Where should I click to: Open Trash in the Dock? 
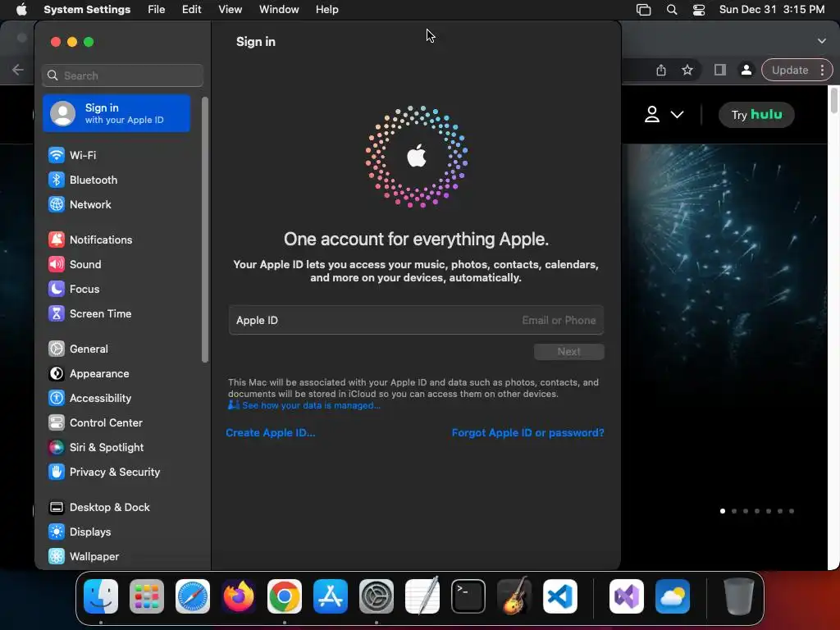click(739, 596)
